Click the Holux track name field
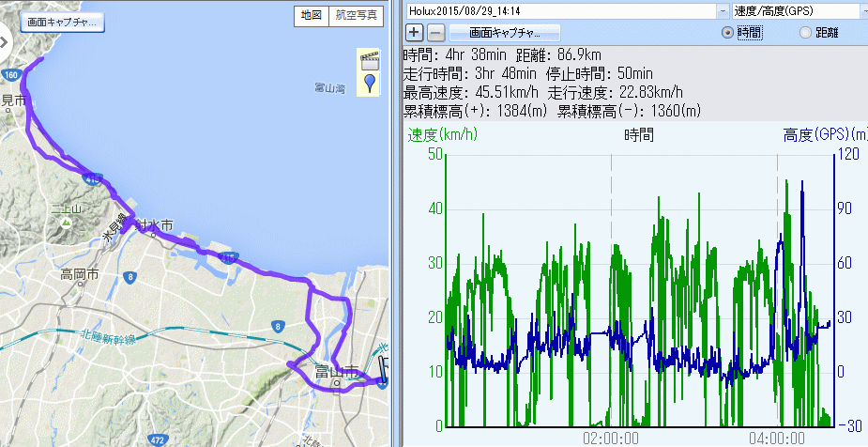868x447 pixels. coord(559,10)
